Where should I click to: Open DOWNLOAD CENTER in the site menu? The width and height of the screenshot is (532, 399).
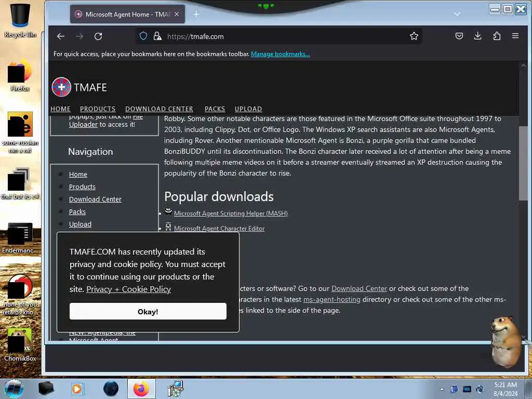tap(159, 109)
